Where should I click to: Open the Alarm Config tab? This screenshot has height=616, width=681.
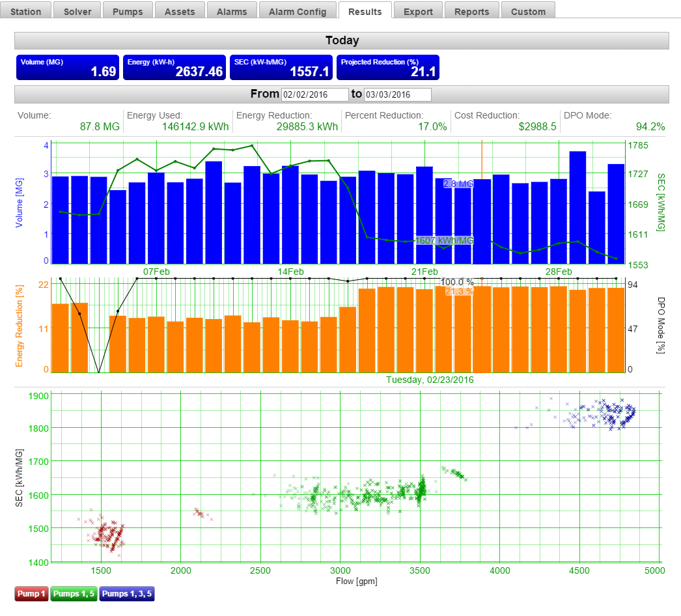point(298,11)
